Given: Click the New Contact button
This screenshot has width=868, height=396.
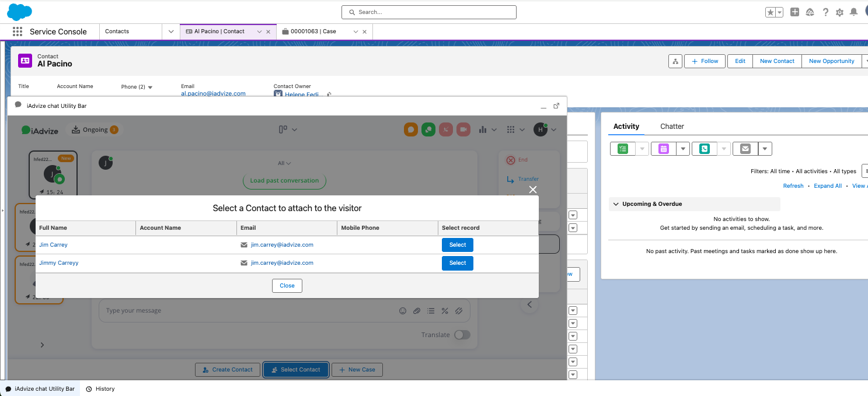Looking at the screenshot, I should [777, 61].
